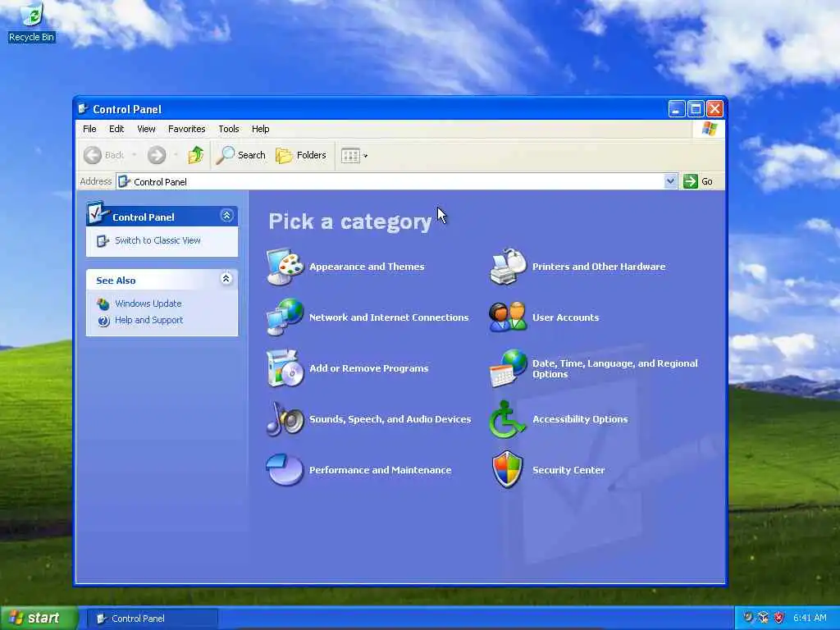The height and width of the screenshot is (630, 840).
Task: Collapse the Control Panel sidebar section
Action: coord(226,216)
